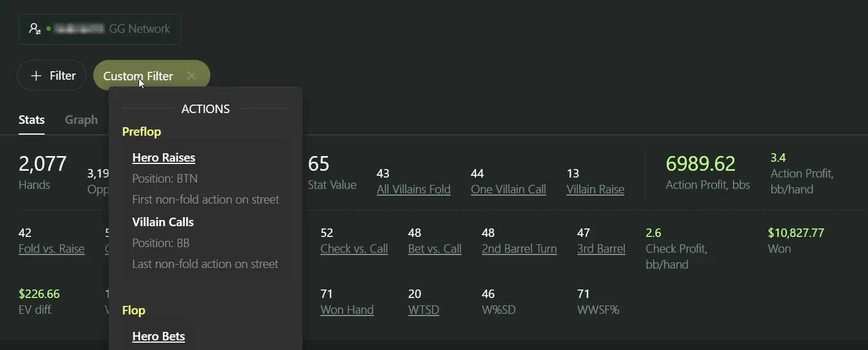Select Hero Bets flop action
Screen dimensions: 868x350
click(x=158, y=336)
